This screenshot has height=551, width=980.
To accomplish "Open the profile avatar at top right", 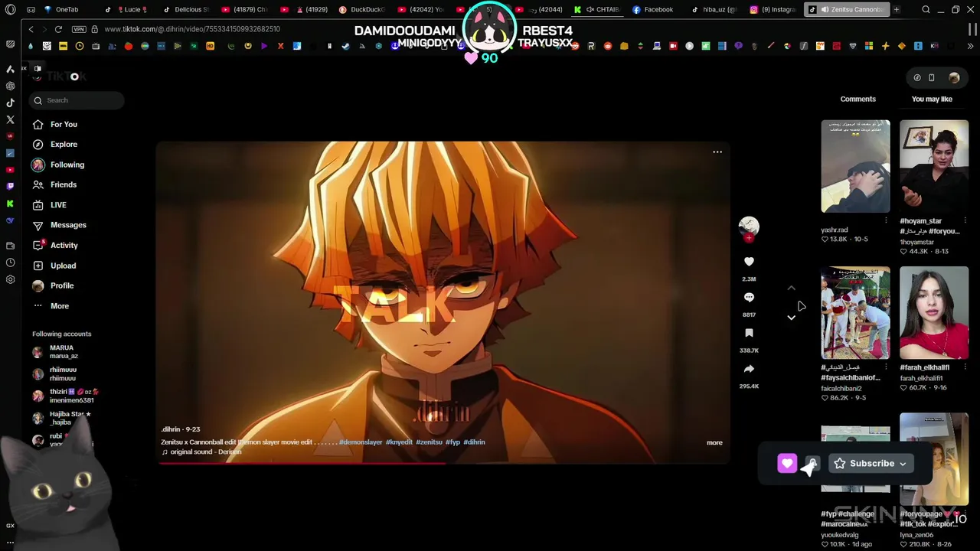I will (x=954, y=77).
